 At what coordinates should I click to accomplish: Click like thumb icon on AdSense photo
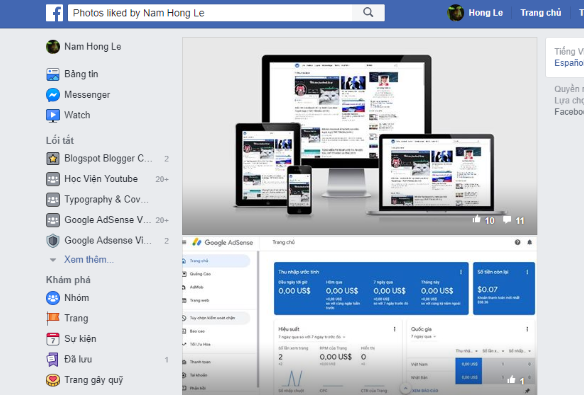coord(511,379)
